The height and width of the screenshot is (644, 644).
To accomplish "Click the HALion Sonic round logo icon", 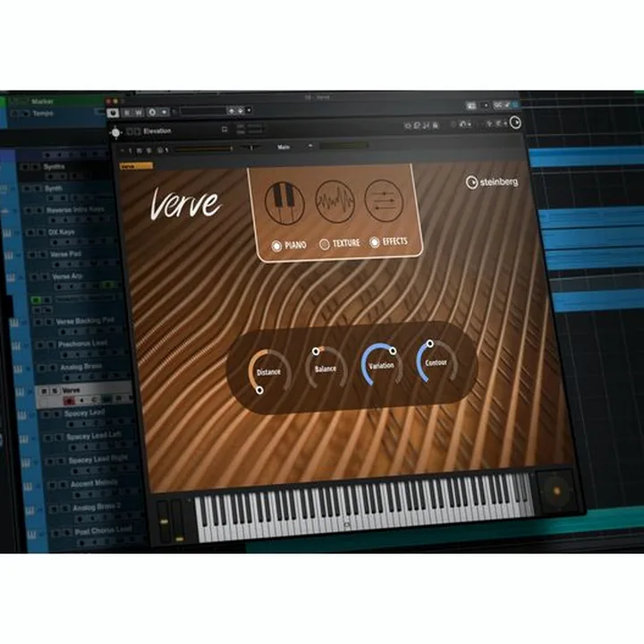I will point(115,132).
